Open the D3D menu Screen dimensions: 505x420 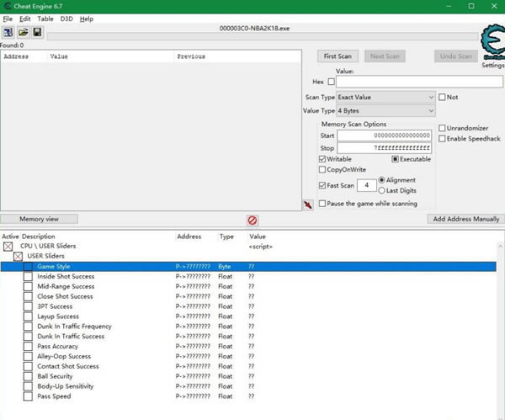coord(66,19)
